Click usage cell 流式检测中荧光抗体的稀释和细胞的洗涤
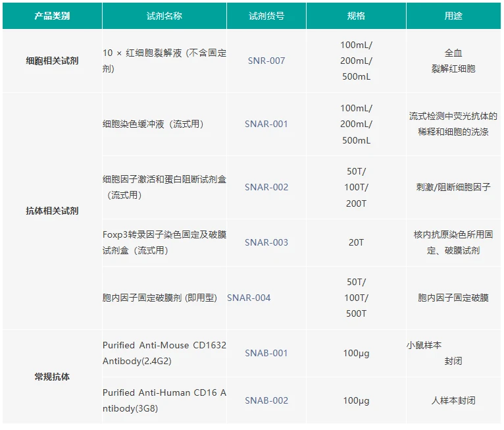The image size is (504, 430). pos(453,124)
